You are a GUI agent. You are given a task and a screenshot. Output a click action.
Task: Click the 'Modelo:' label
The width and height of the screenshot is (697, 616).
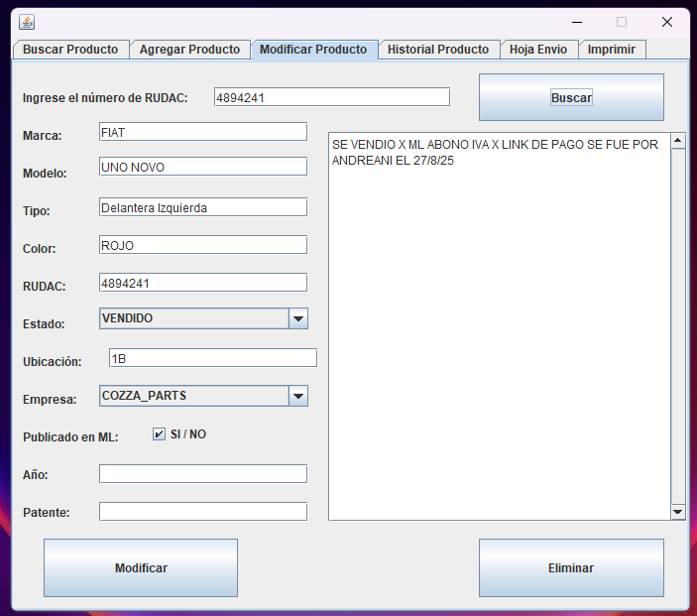coord(45,173)
